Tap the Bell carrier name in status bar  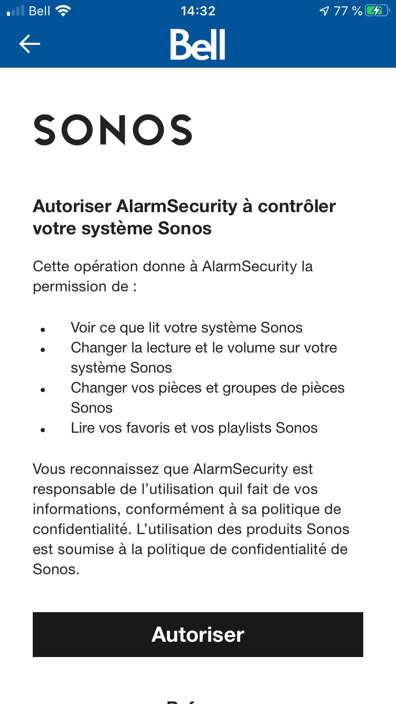point(40,11)
